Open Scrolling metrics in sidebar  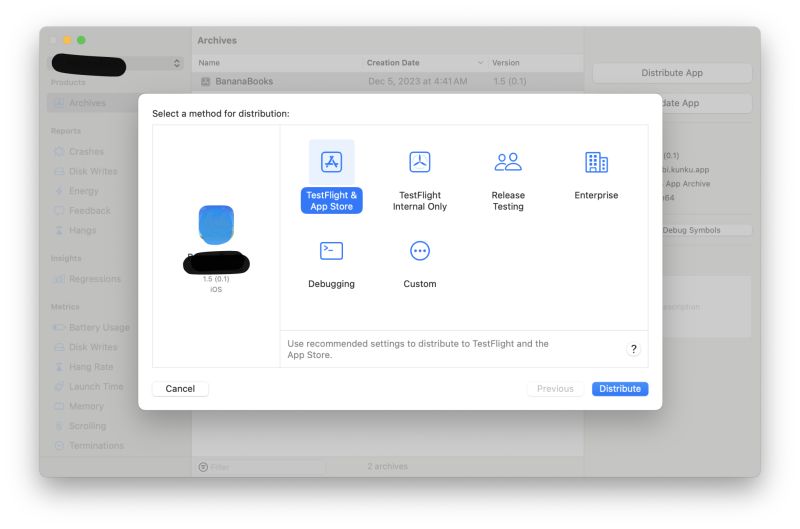87,426
